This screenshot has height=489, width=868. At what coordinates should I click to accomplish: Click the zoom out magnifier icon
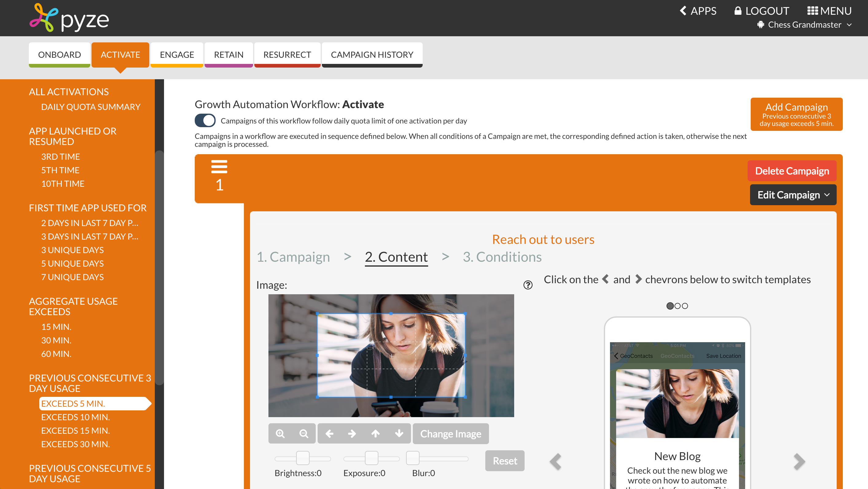coord(303,433)
